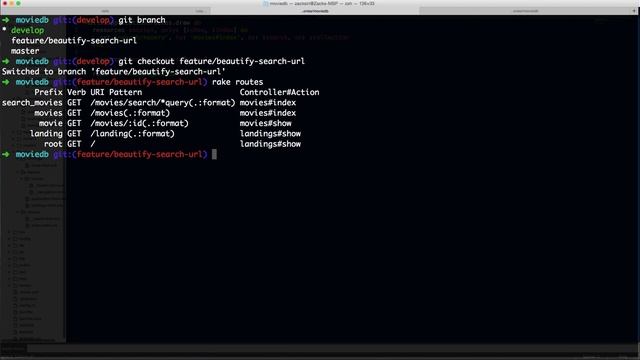This screenshot has height=360, width=640.
Task: Click the new tab plus button
Action: tap(634, 11)
